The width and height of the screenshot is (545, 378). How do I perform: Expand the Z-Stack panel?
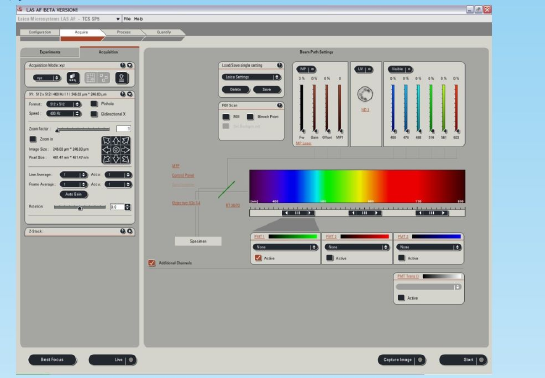point(130,231)
